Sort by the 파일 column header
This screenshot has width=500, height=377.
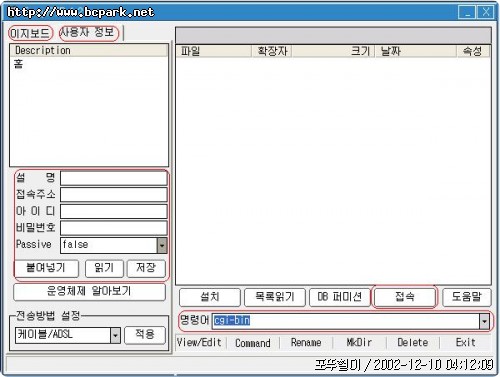[214, 51]
